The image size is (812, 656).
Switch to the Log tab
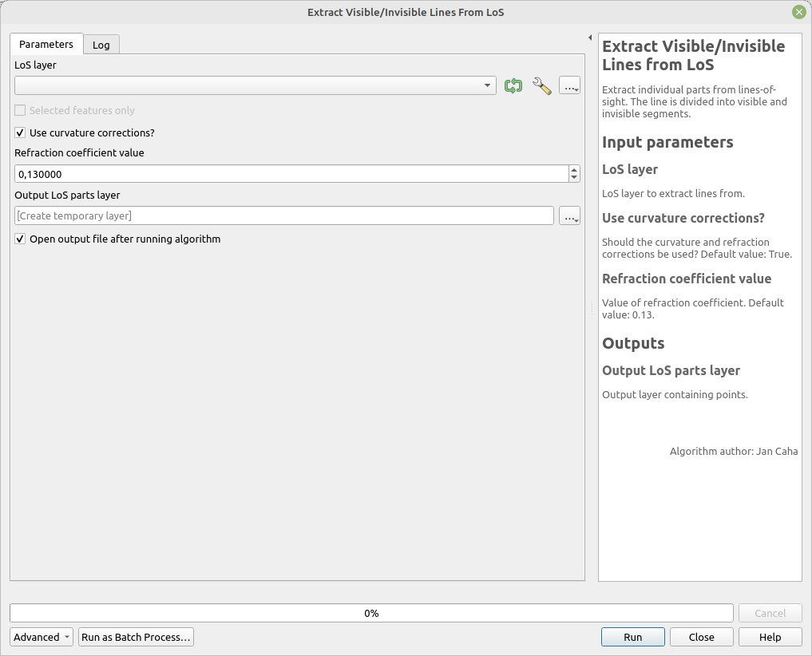pos(101,45)
